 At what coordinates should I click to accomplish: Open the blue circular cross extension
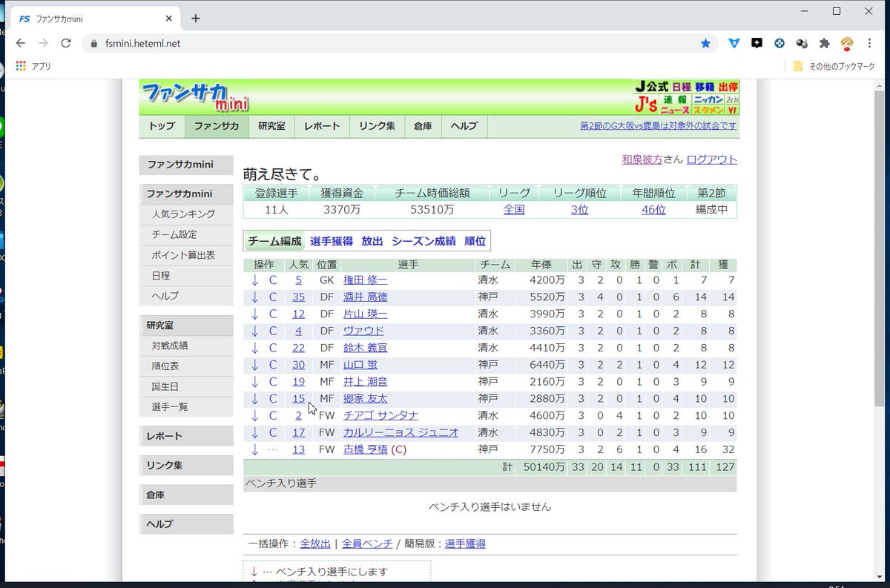(x=779, y=43)
